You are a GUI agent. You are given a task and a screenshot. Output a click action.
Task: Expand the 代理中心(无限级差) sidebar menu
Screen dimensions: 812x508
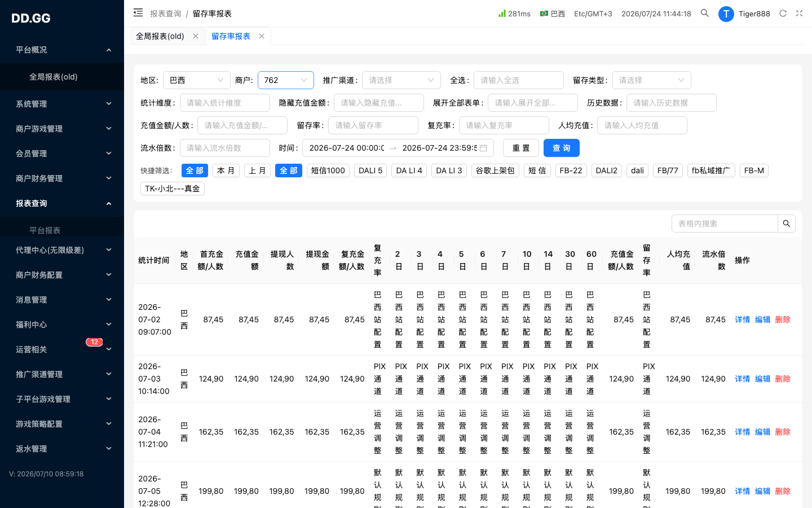[x=62, y=250]
